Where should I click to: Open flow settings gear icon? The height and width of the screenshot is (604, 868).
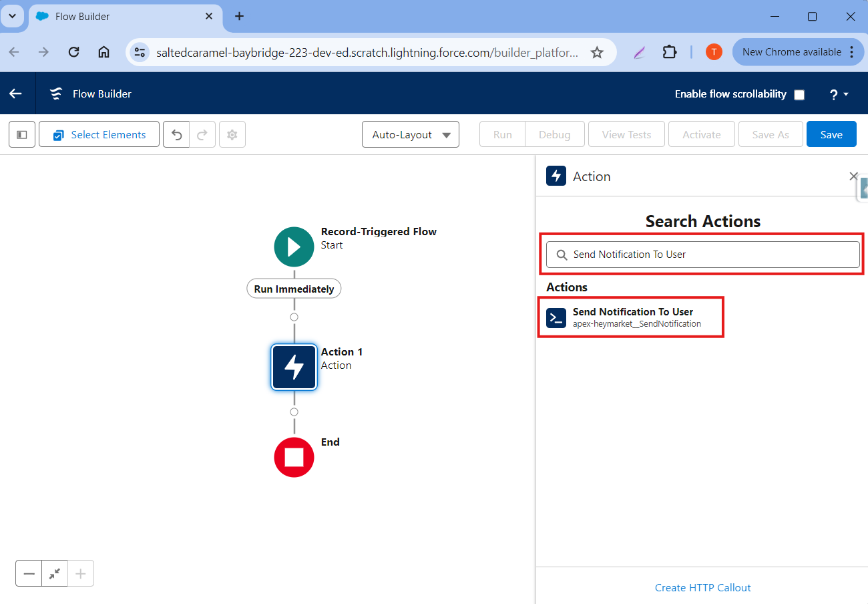(232, 134)
